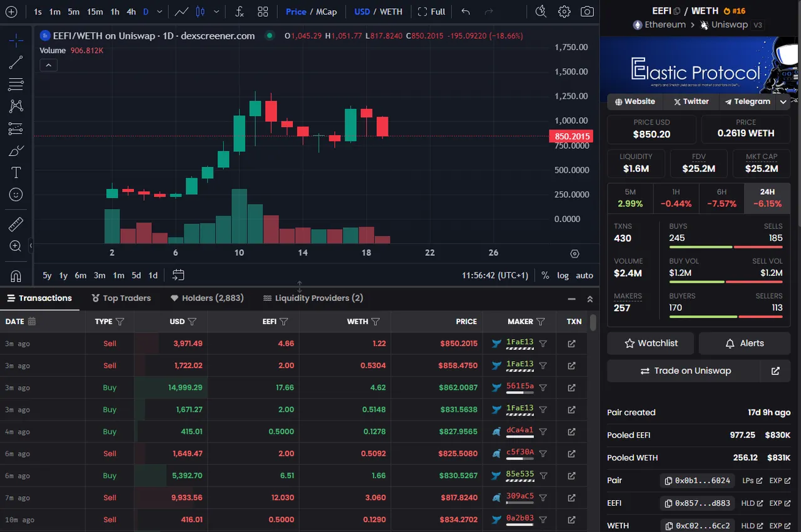Open the Fibonacci retracement tool
This screenshot has height=532, width=801.
point(16,84)
